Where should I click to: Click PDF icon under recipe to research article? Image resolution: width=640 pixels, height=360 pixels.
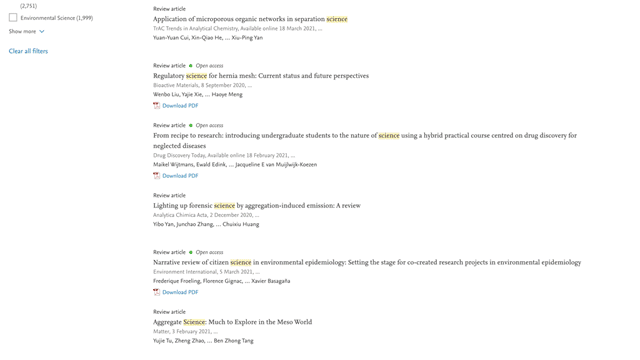(156, 176)
